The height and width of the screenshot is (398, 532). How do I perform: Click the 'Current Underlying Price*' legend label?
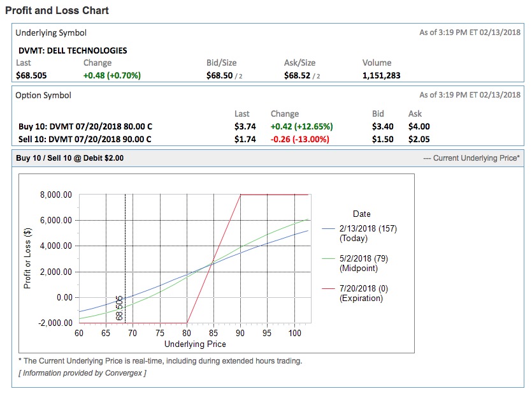click(x=477, y=158)
